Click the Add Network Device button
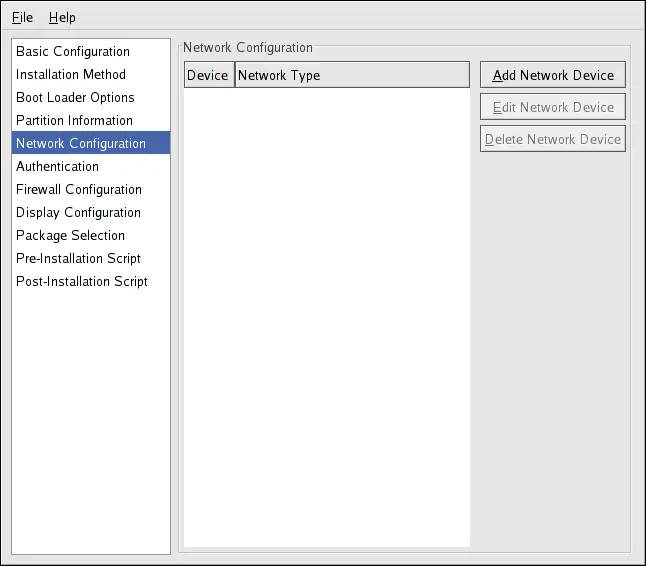 [553, 75]
